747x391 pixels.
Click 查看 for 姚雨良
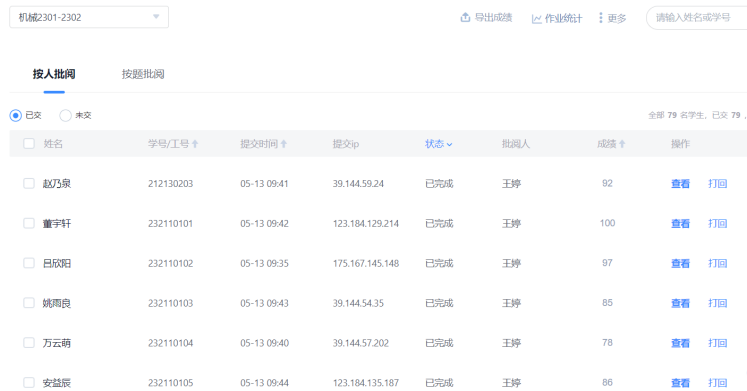(680, 303)
